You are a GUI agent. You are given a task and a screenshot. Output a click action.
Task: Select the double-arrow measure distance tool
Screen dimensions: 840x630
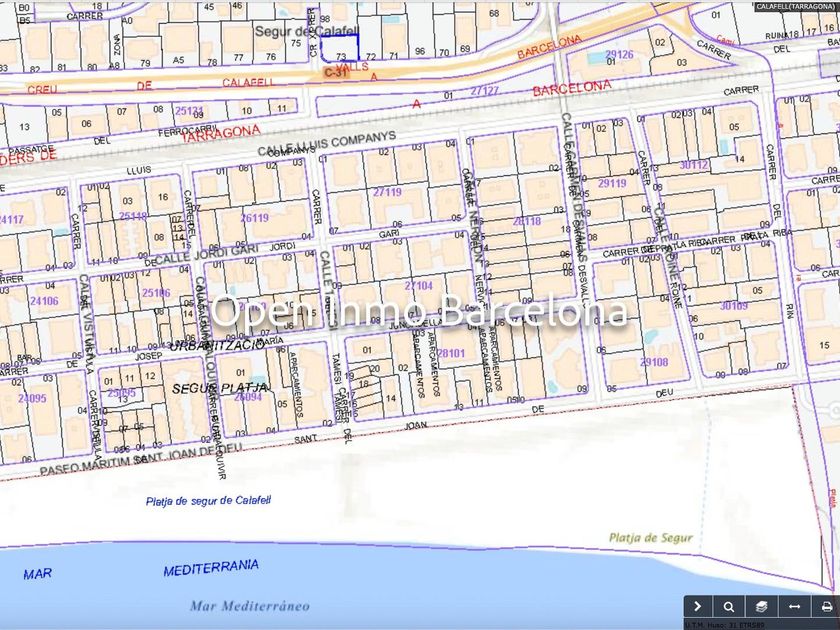[794, 606]
